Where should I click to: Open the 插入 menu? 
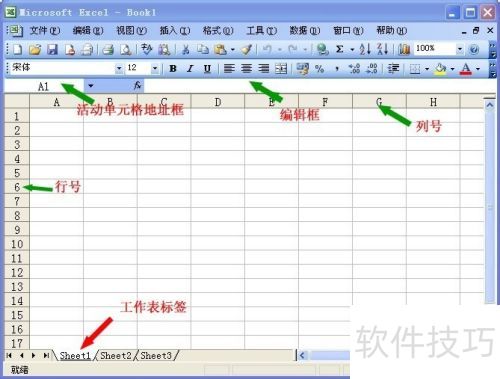pos(175,31)
